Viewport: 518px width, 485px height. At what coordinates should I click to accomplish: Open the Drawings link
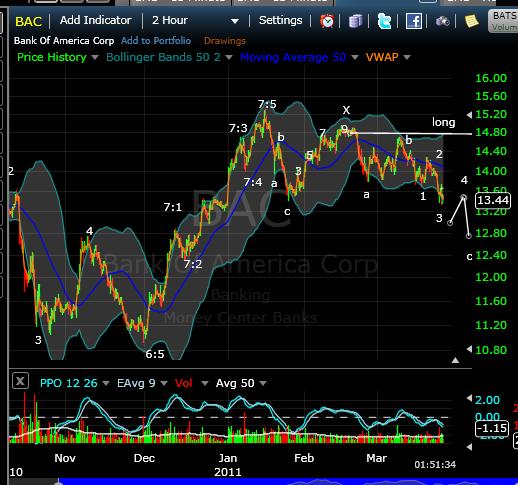point(225,41)
